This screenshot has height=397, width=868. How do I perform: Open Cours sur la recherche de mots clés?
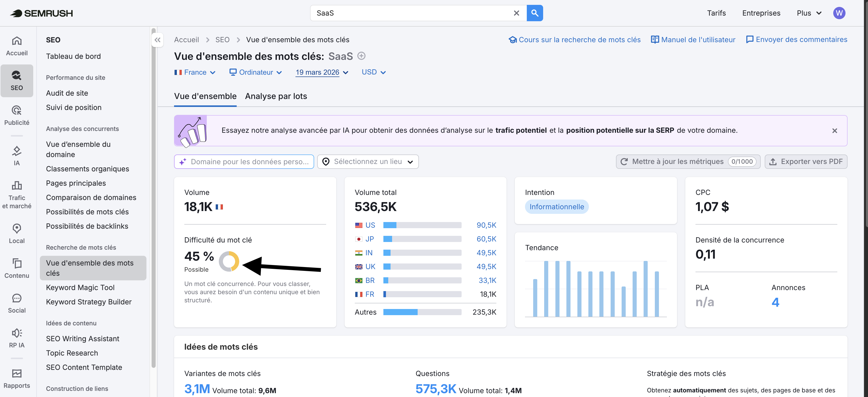[x=574, y=40]
